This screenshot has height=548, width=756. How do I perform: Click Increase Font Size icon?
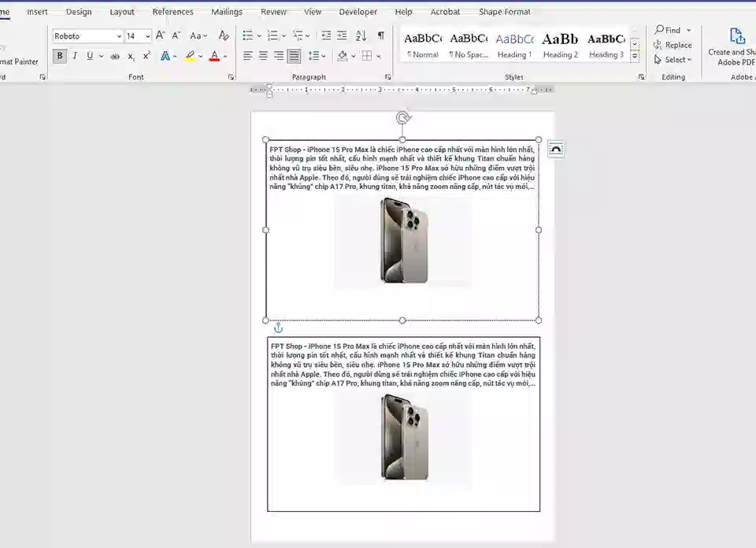[x=161, y=35]
